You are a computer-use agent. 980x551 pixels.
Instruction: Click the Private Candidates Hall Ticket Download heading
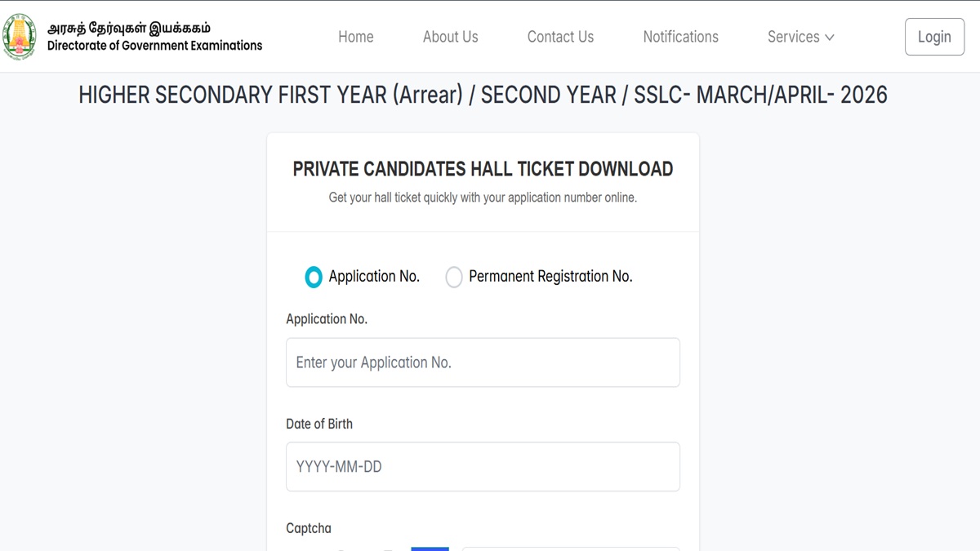coord(483,169)
